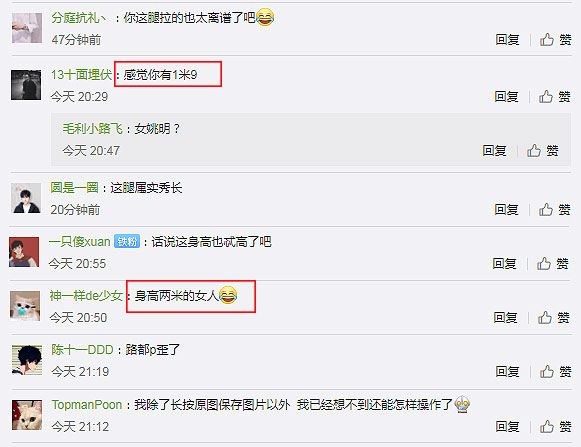Screen dimensions: 581x447
Task: Like the comment by 神一样de少女
Action: click(x=554, y=317)
